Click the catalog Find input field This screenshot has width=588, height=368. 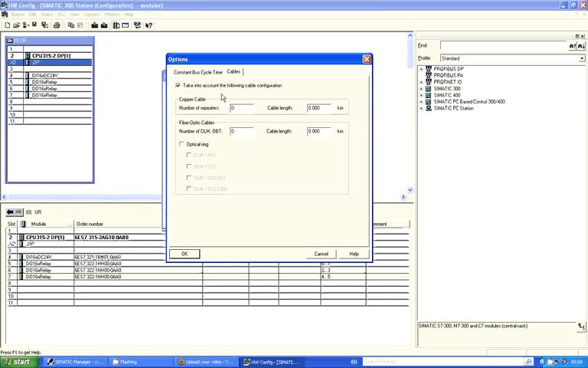point(504,46)
